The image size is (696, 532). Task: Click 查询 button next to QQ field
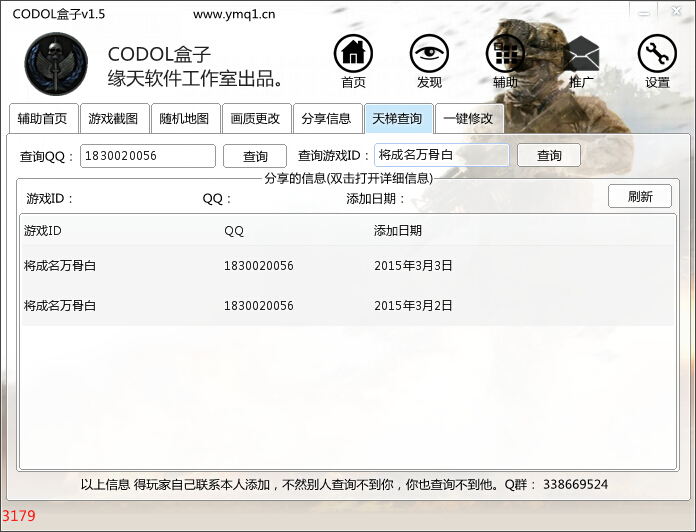click(x=255, y=156)
